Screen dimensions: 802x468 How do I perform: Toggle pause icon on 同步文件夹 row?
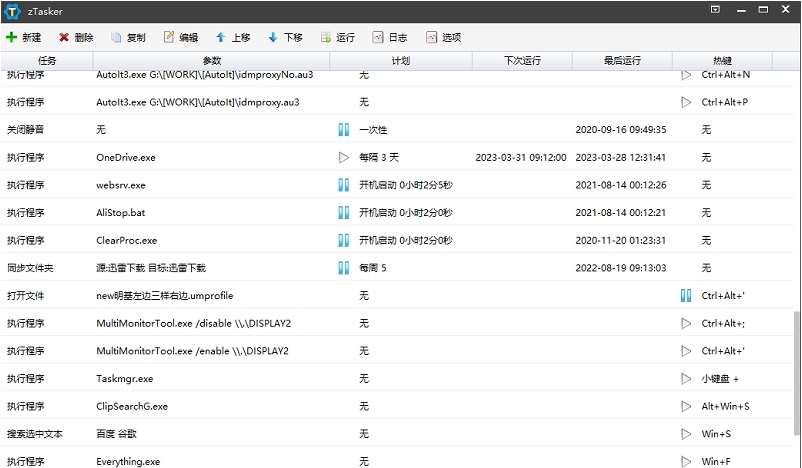click(344, 268)
